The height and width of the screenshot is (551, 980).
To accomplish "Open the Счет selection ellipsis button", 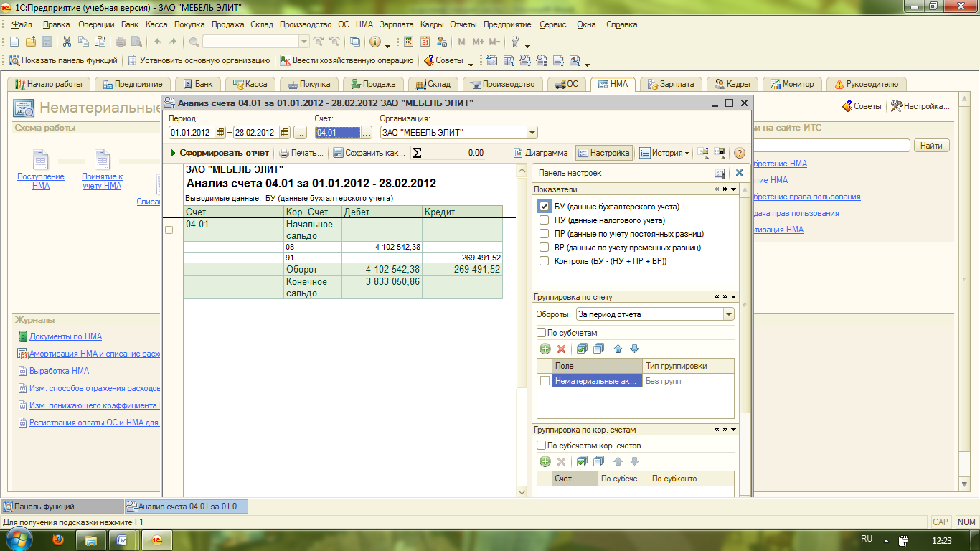I will click(366, 133).
